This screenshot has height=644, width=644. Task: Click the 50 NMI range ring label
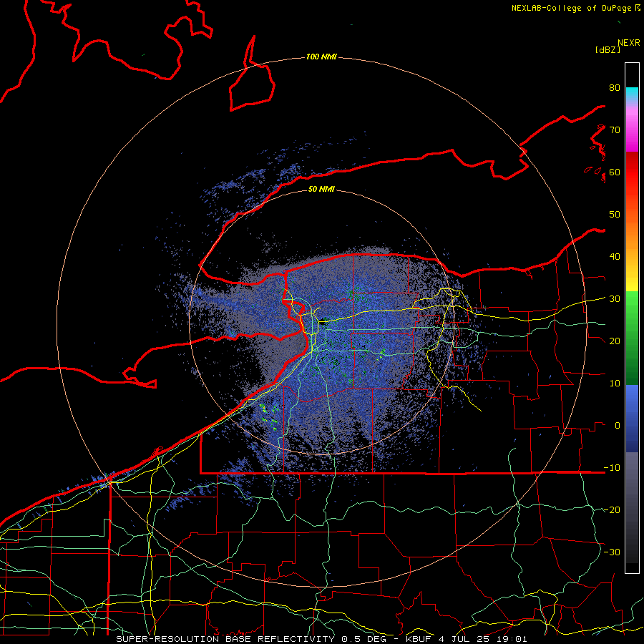pyautogui.click(x=321, y=190)
